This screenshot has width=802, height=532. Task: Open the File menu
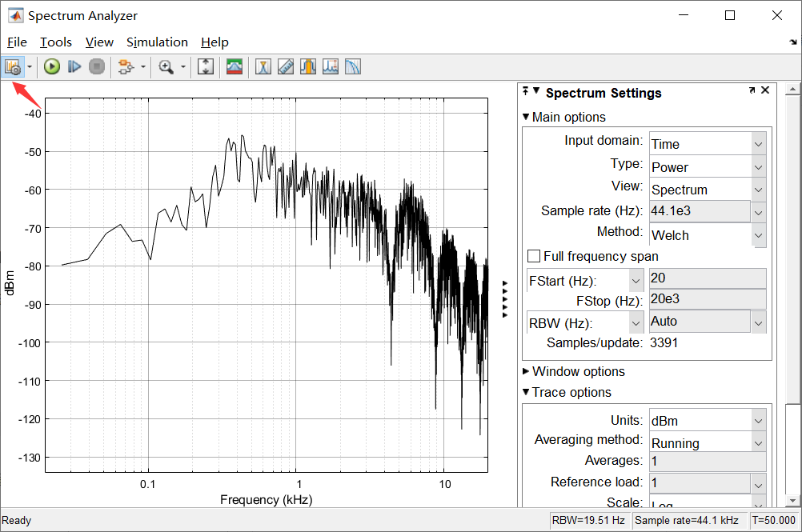17,42
